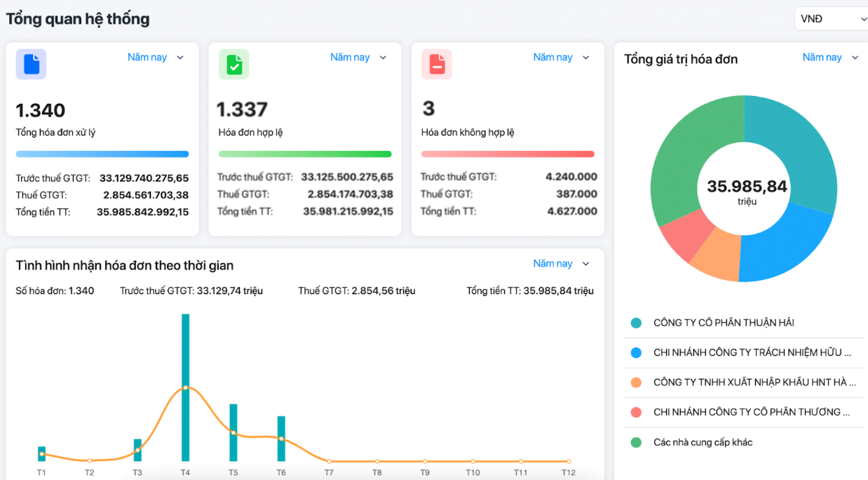The height and width of the screenshot is (480, 868).
Task: Open the VNĐ currency dropdown
Action: click(x=832, y=19)
